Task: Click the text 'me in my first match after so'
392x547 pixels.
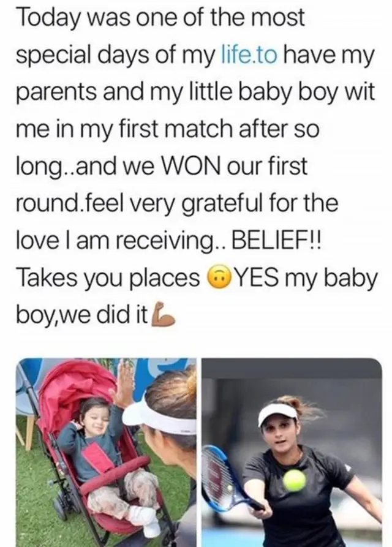Action: point(168,129)
